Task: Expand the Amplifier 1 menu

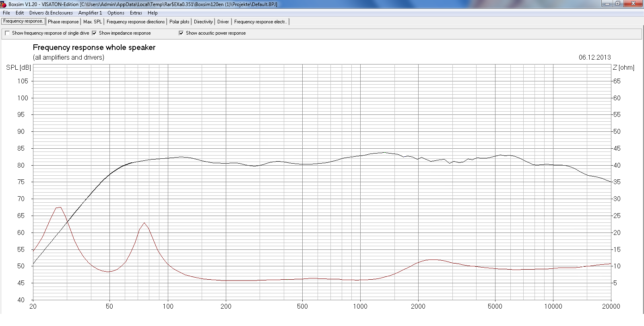Action: (90, 13)
